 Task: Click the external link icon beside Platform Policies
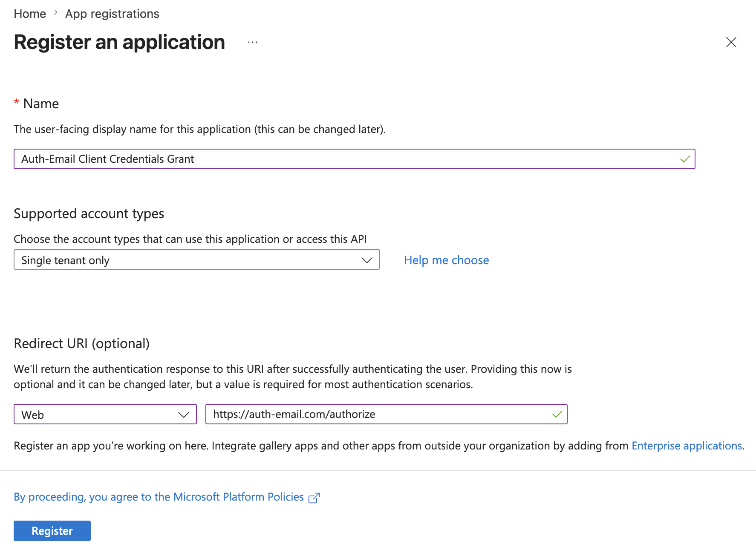(314, 498)
